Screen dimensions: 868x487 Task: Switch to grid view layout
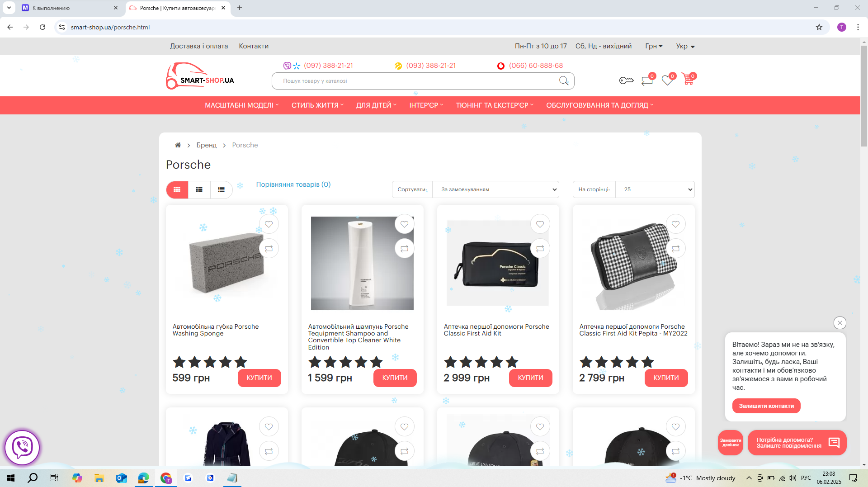click(x=177, y=190)
